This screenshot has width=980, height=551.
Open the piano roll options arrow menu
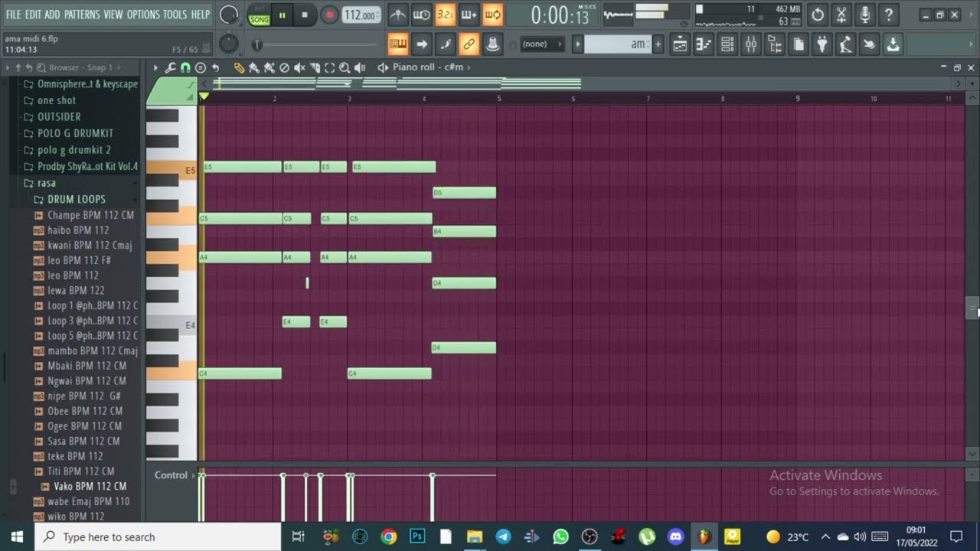point(155,67)
